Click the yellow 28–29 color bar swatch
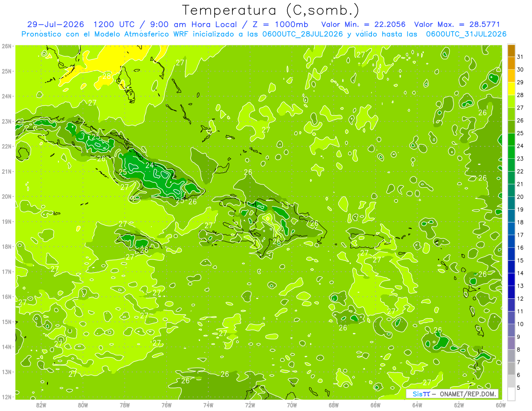 click(511, 89)
